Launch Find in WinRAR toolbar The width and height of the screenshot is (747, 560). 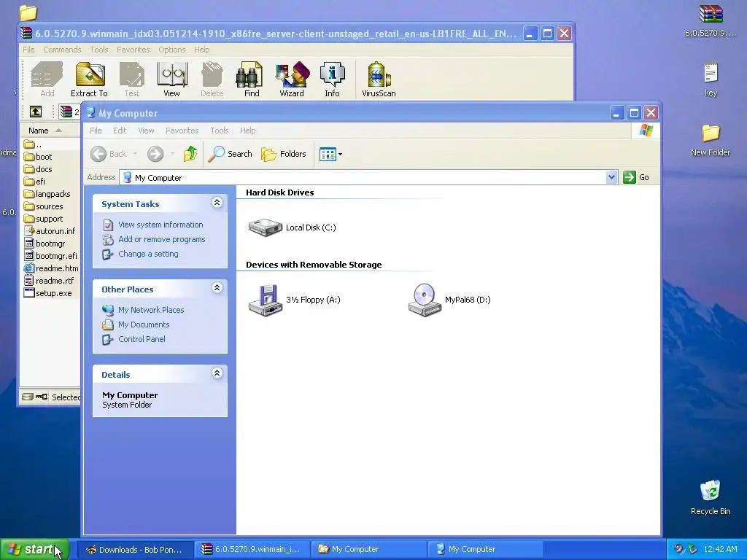(252, 80)
